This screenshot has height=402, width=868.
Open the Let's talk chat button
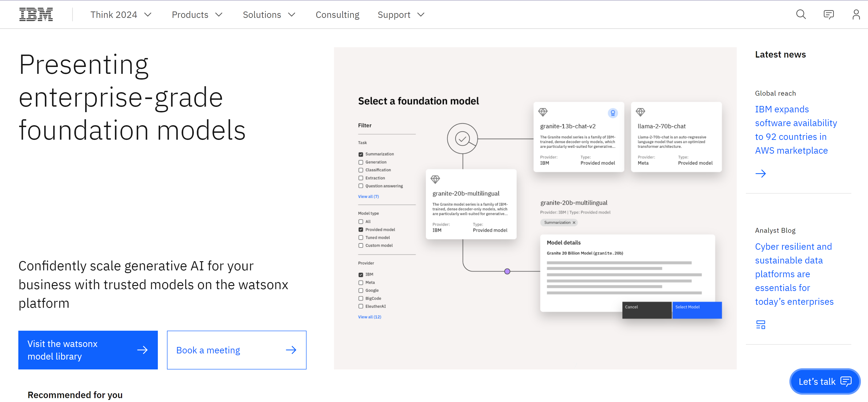click(x=825, y=381)
